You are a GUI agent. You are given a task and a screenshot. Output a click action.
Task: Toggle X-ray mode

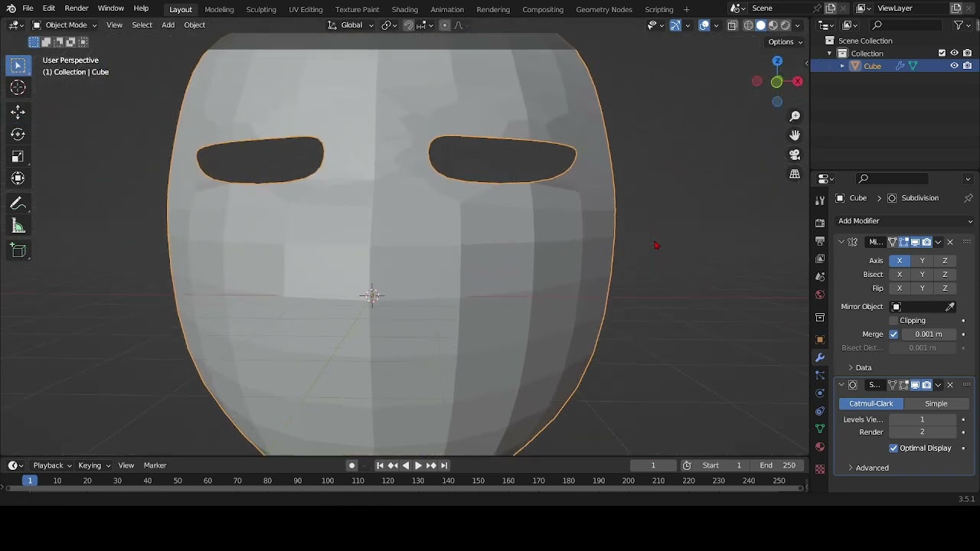point(732,25)
